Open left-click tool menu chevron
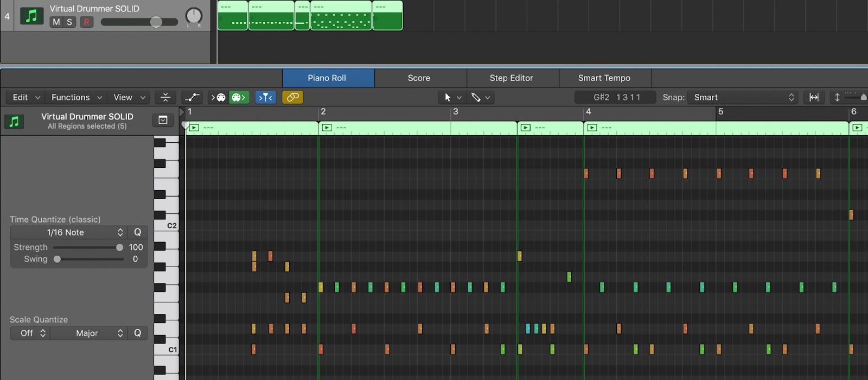868x380 pixels. click(x=459, y=98)
